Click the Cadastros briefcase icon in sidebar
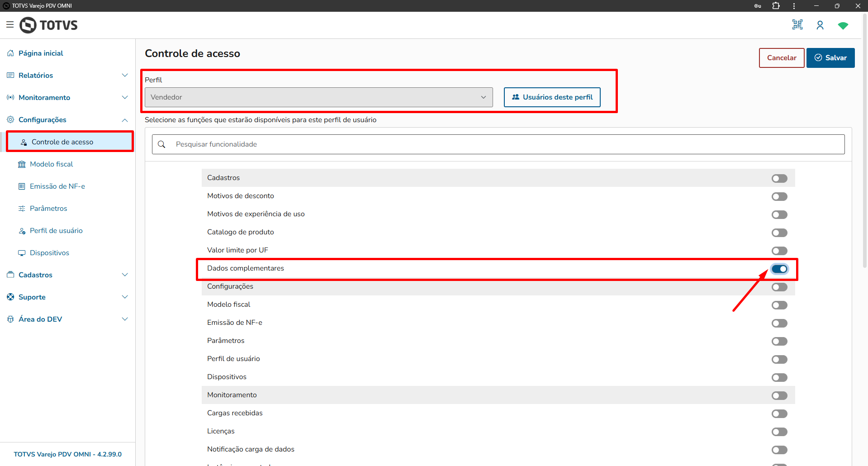 (10, 275)
